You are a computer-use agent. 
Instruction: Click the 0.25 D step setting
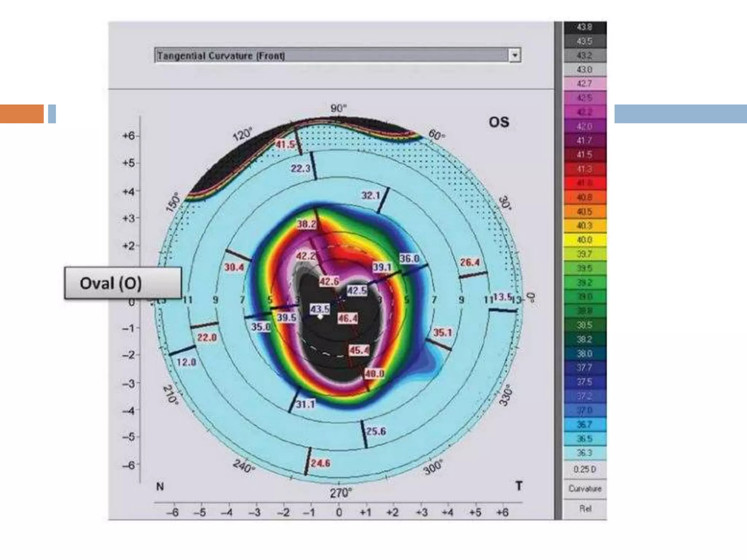(585, 469)
